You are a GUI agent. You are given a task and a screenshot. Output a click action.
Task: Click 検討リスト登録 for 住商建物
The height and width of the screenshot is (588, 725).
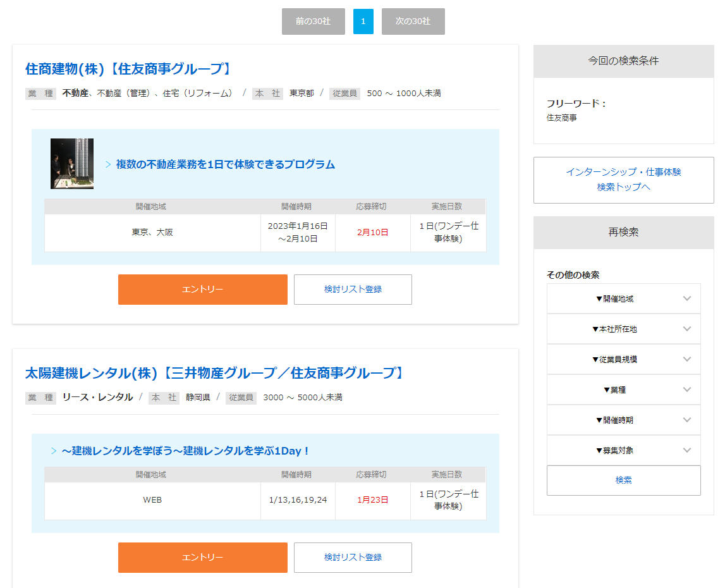(x=353, y=290)
